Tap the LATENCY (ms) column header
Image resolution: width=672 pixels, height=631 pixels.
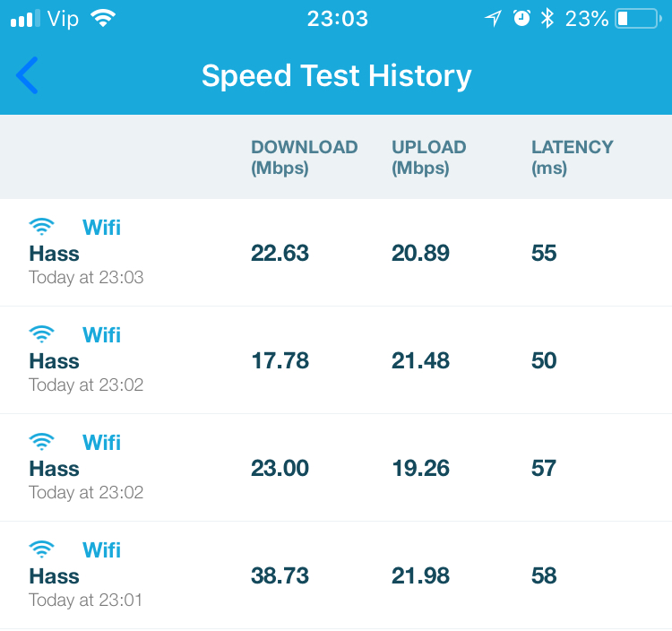coord(572,157)
